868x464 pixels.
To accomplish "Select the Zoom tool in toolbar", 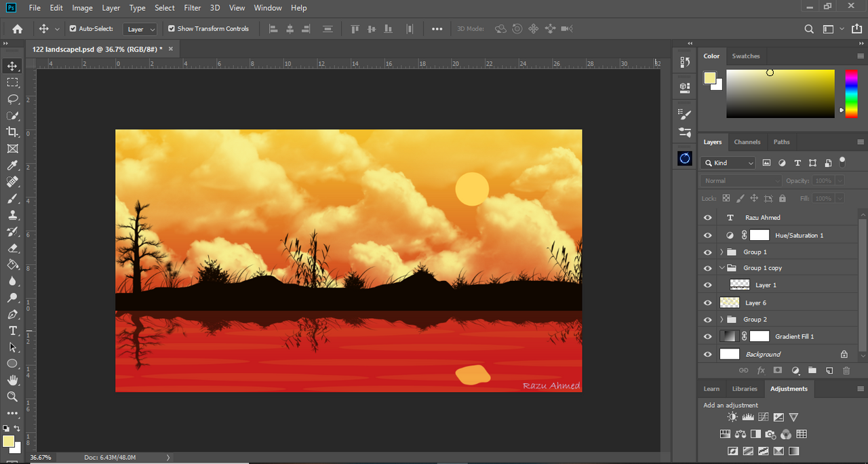I will click(x=12, y=396).
